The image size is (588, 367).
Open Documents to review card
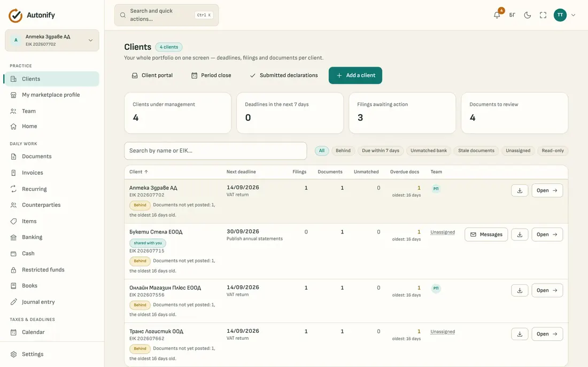(x=514, y=113)
